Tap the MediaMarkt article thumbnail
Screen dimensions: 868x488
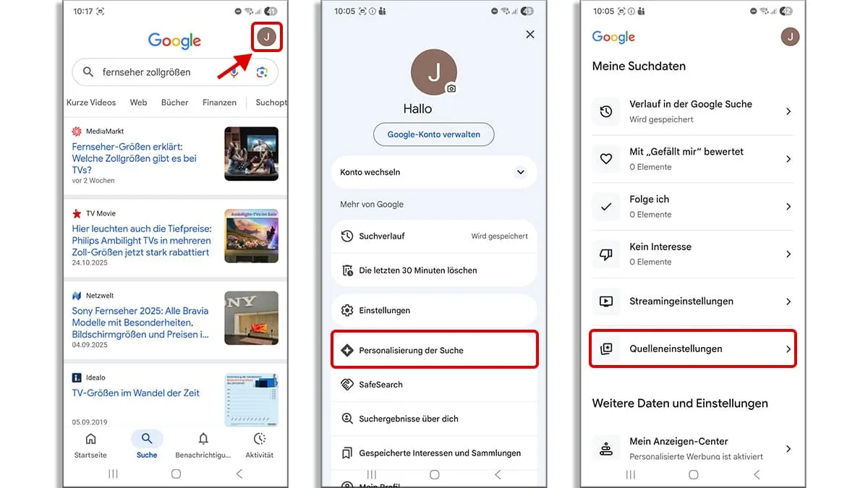[251, 153]
